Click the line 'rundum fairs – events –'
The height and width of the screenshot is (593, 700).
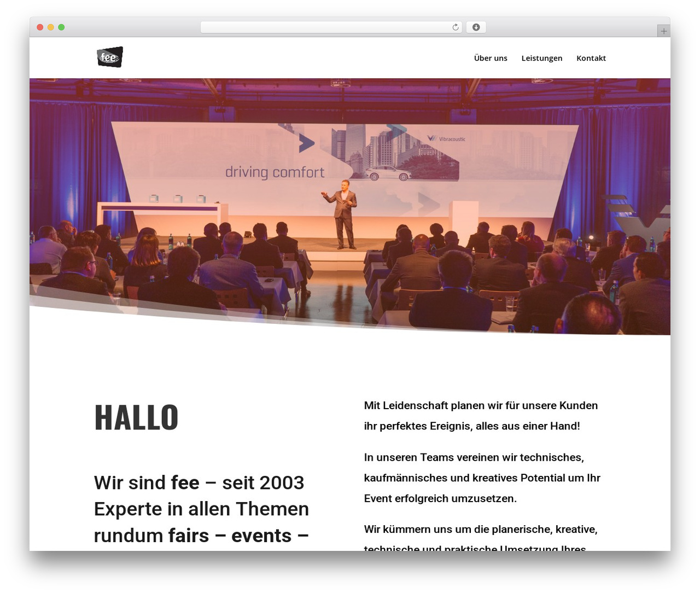pos(201,535)
